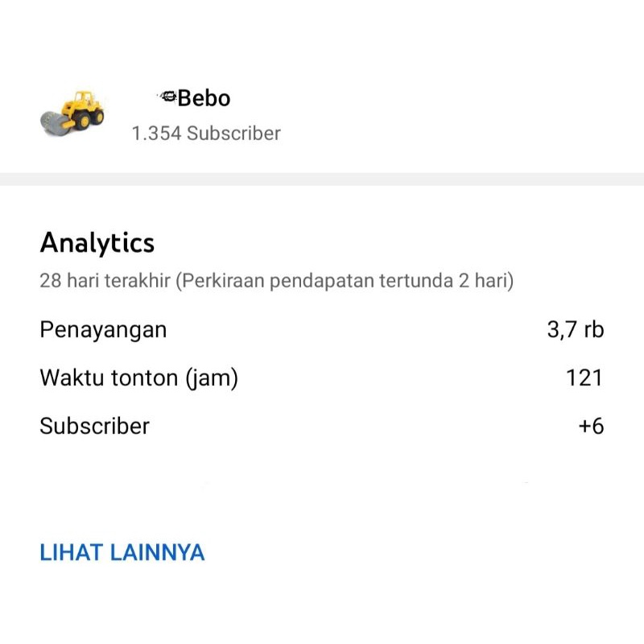Image resolution: width=644 pixels, height=644 pixels.
Task: Select the Subscriber metric row
Action: pyautogui.click(x=322, y=426)
